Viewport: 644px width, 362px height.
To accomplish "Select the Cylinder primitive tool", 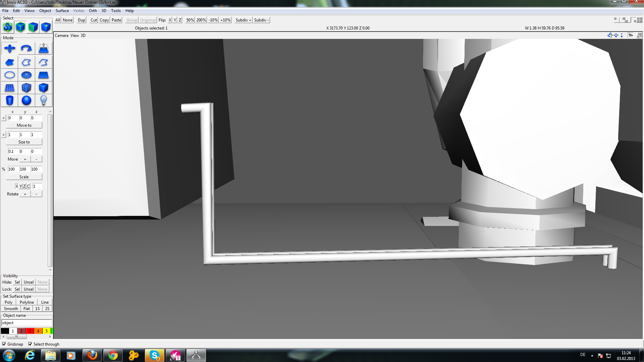I will 10,100.
